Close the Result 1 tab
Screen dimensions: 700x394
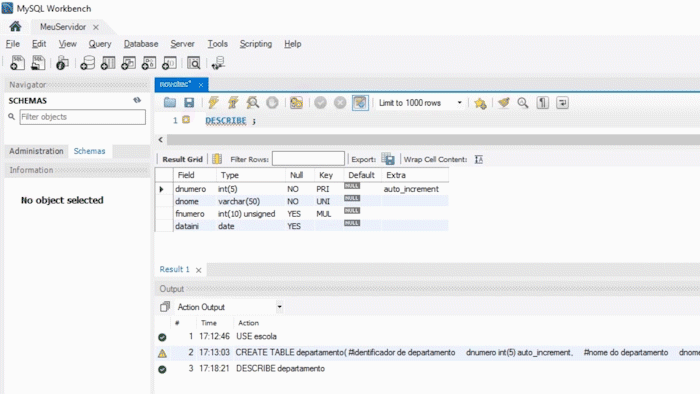(x=199, y=270)
